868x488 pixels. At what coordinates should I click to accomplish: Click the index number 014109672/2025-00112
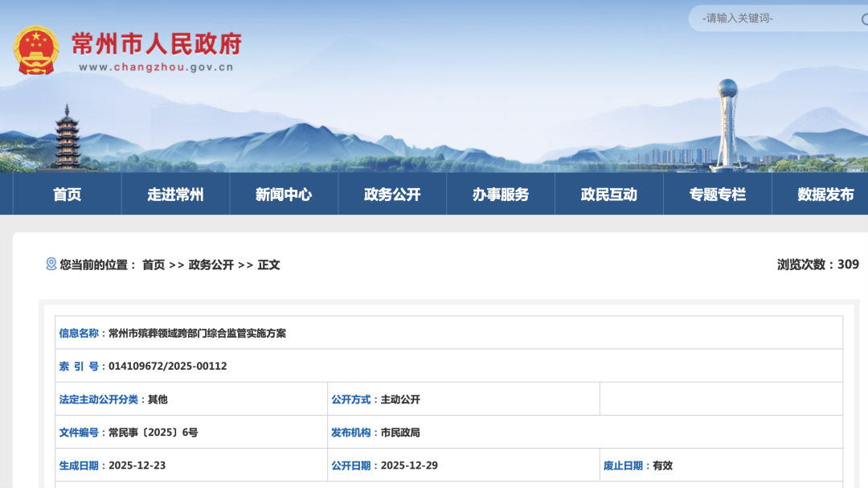coord(167,366)
